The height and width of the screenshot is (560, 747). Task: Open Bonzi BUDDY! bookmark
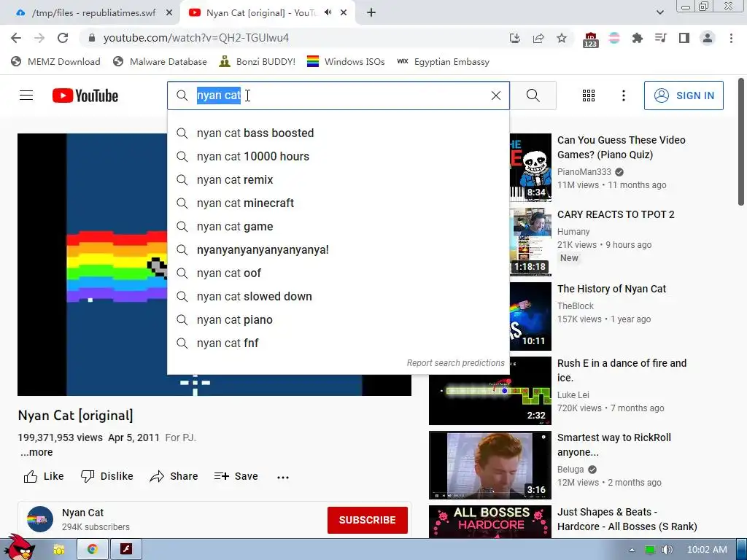click(x=258, y=61)
